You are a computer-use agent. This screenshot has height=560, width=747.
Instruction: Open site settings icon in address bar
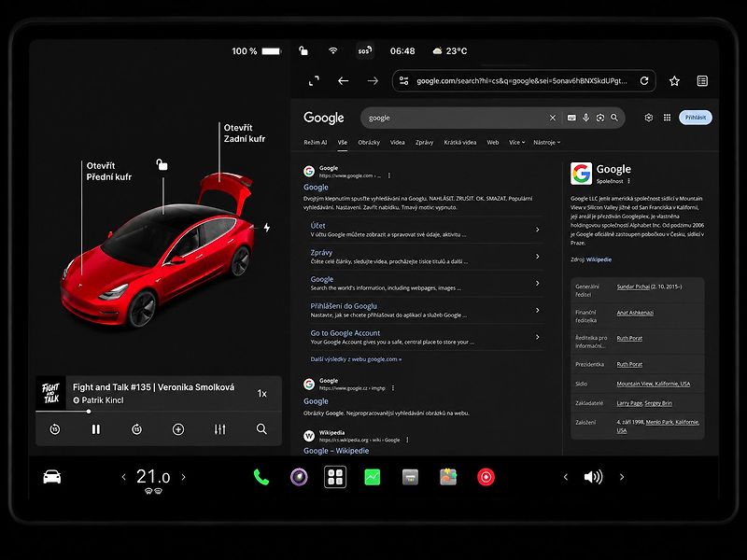[404, 81]
